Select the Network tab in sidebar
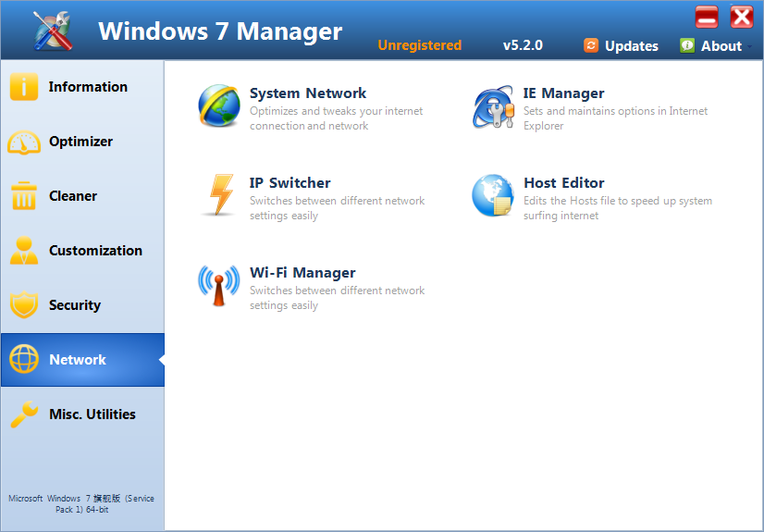Image resolution: width=764 pixels, height=532 pixels. [x=78, y=360]
